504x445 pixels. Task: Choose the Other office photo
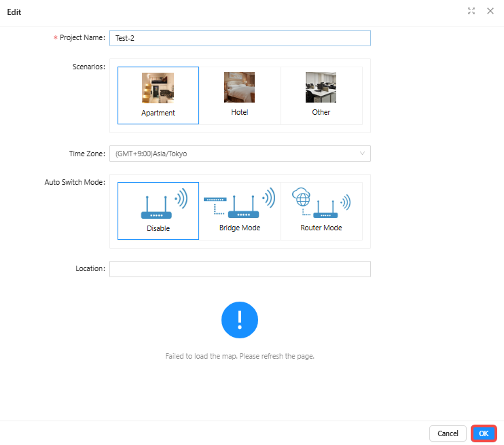(x=321, y=87)
